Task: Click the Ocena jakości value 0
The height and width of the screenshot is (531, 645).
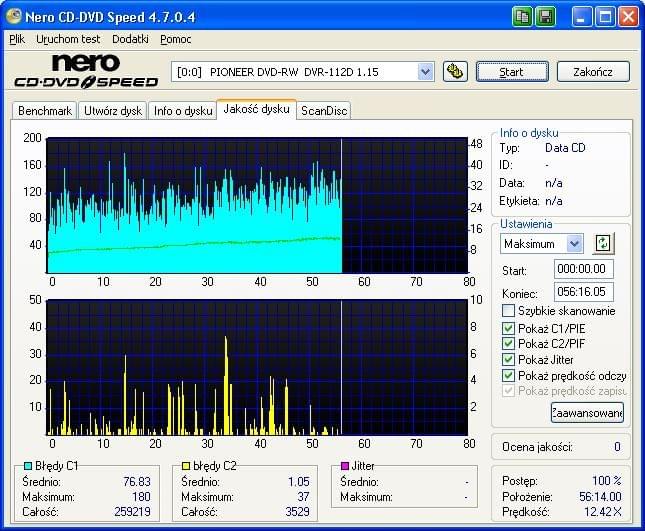Action: [617, 447]
